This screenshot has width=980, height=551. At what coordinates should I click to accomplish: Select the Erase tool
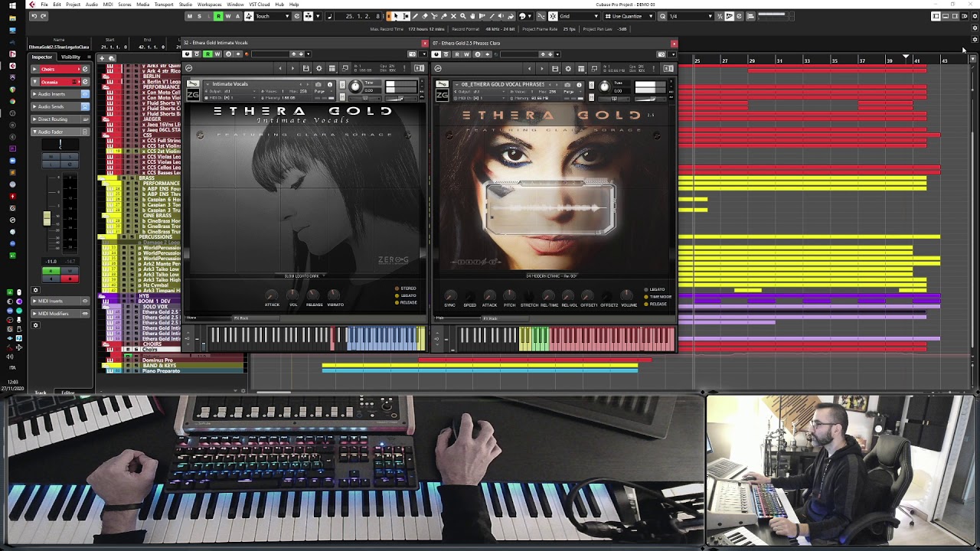point(424,16)
